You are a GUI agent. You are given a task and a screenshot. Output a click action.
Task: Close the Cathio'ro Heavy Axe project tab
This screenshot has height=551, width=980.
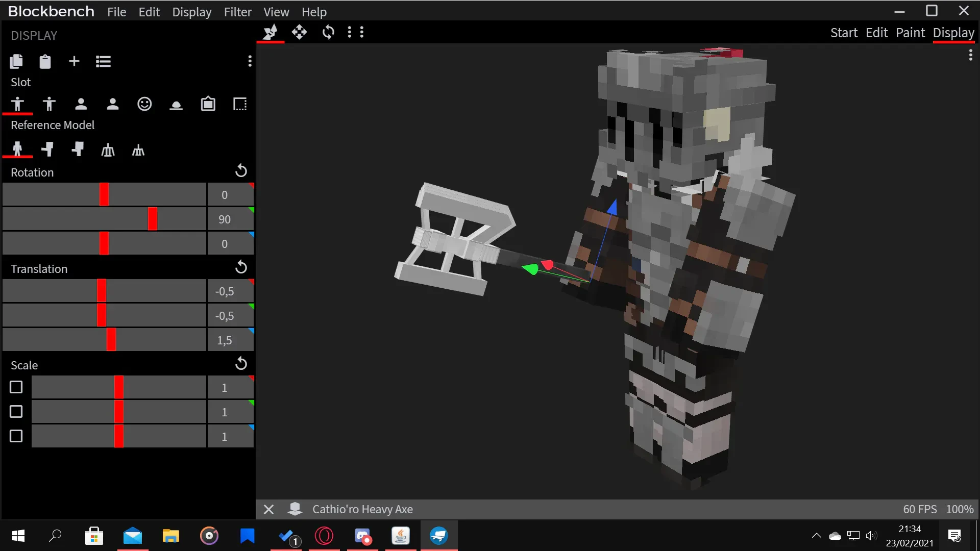(268, 509)
